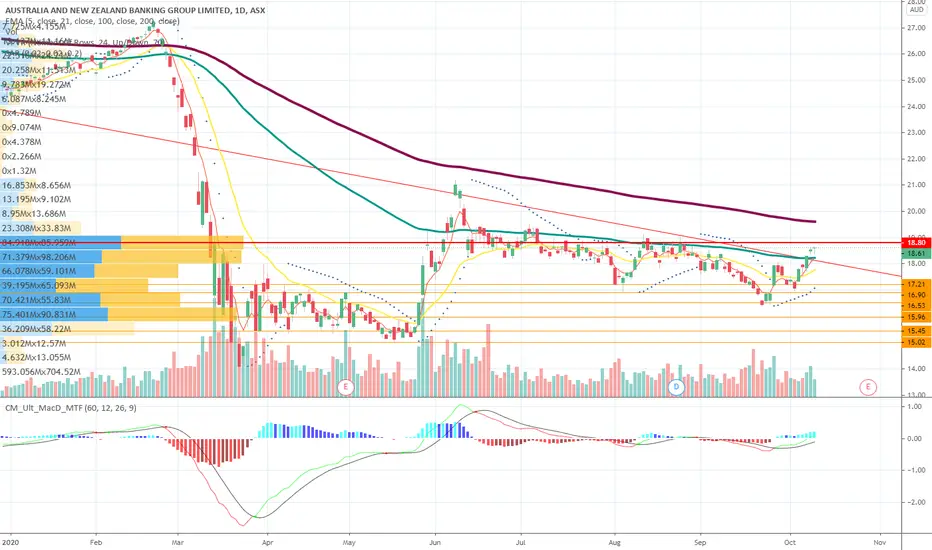Click the orange 15.02 level label

click(916, 342)
